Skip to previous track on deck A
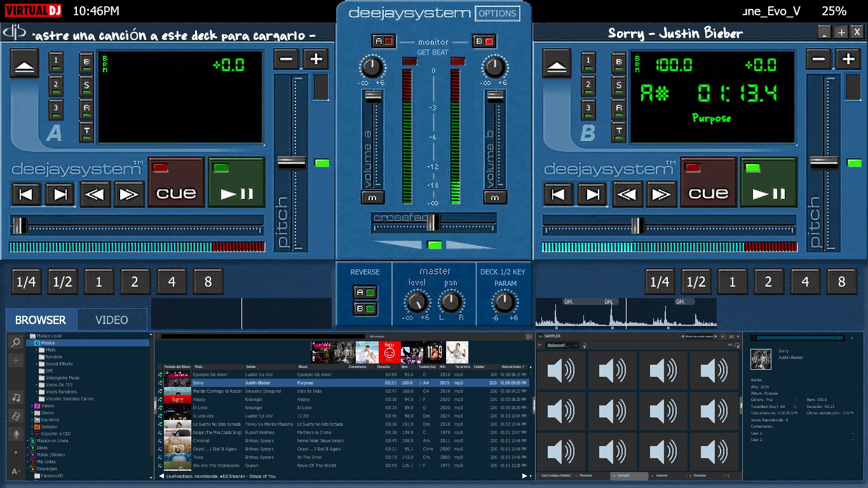The image size is (868, 488). pyautogui.click(x=26, y=194)
